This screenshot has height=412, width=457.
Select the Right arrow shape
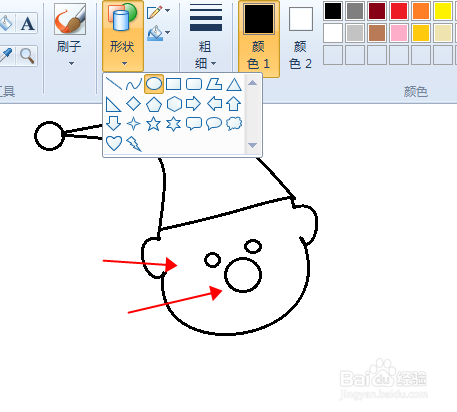pos(194,104)
